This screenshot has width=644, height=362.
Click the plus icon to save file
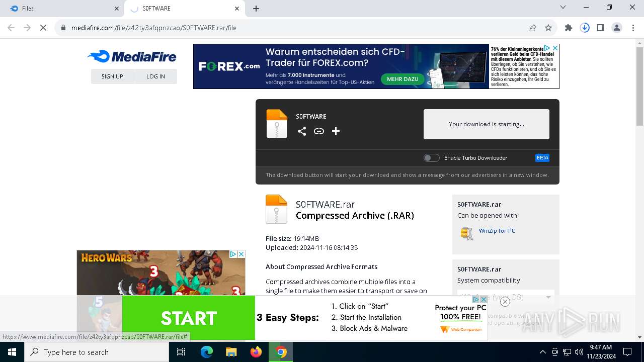pyautogui.click(x=336, y=131)
